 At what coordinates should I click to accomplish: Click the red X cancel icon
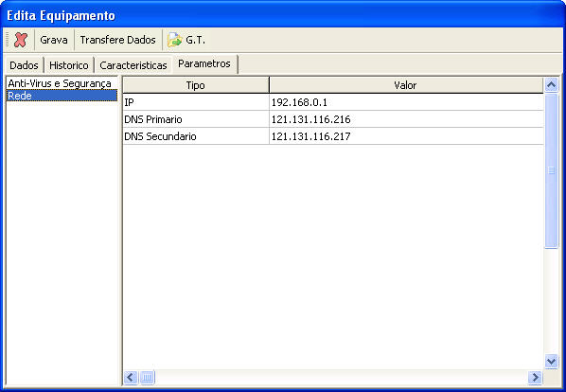21,40
